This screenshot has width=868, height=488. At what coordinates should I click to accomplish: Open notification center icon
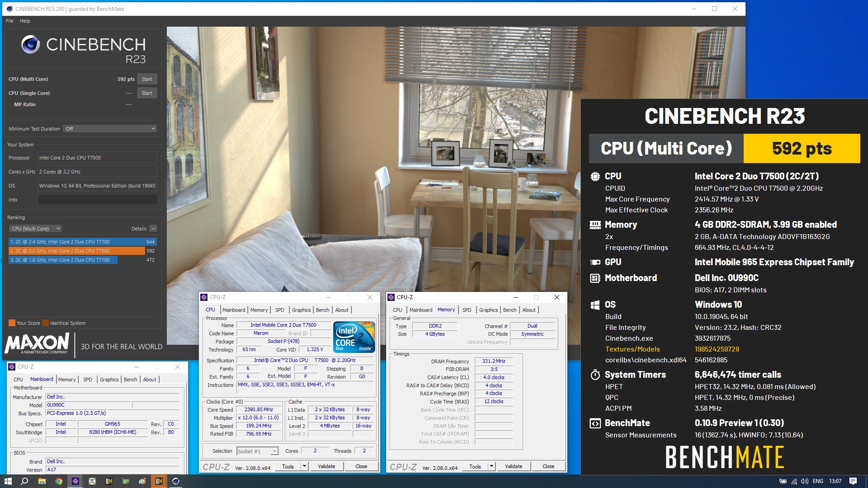(x=853, y=481)
